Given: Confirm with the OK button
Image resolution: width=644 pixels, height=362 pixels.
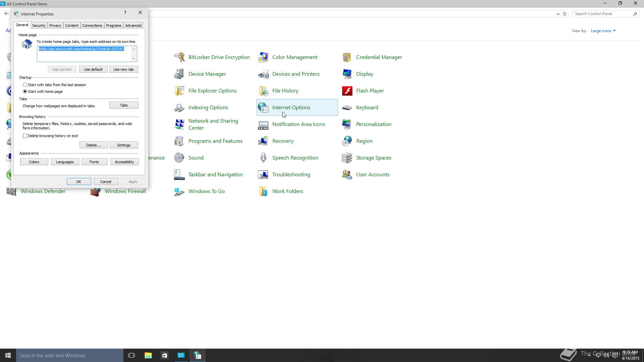Looking at the screenshot, I should point(79,182).
